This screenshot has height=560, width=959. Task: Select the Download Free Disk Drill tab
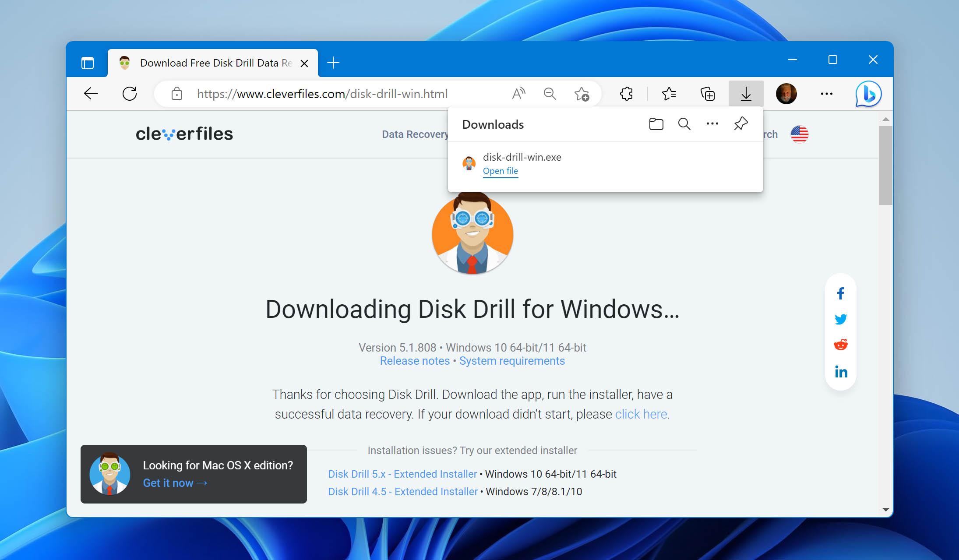pos(213,63)
